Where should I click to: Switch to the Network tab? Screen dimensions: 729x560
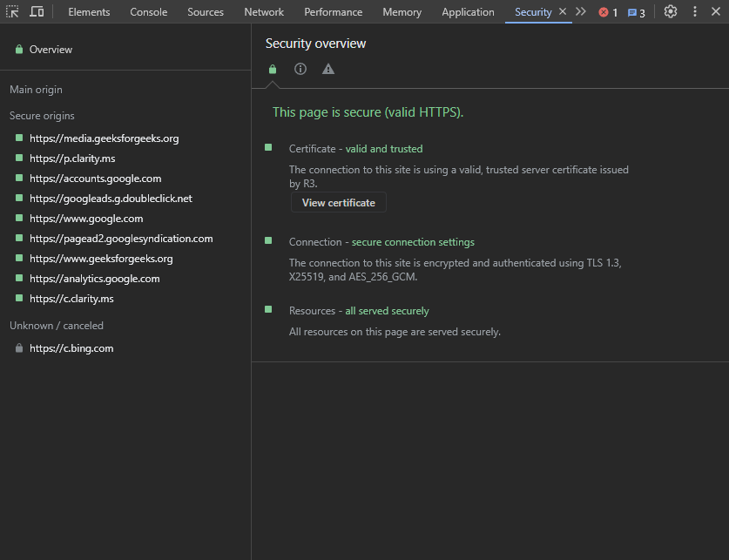[x=264, y=12]
